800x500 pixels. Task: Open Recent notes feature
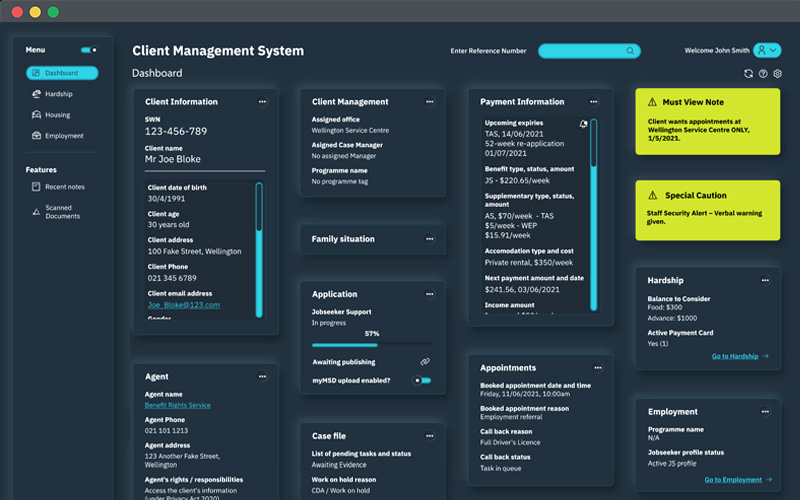pos(65,187)
